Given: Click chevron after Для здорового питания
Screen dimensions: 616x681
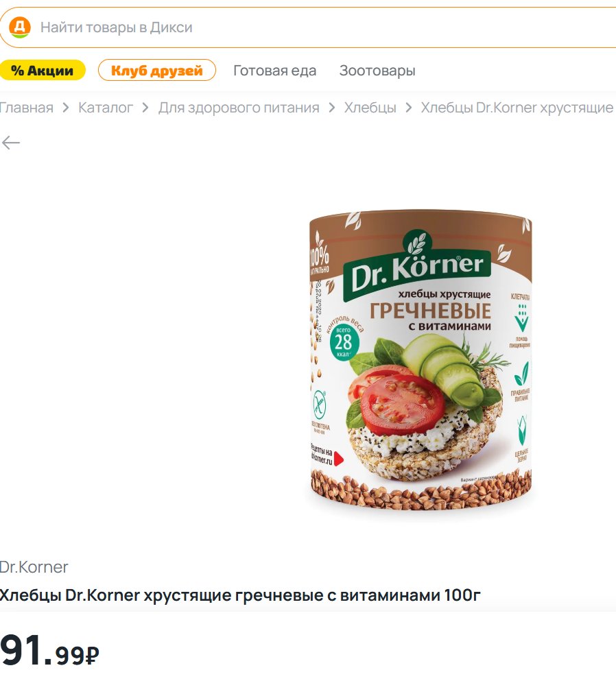Looking at the screenshot, I should (331, 107).
